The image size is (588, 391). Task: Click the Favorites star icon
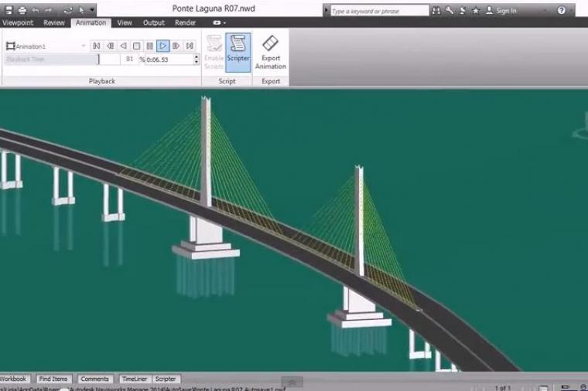[476, 11]
